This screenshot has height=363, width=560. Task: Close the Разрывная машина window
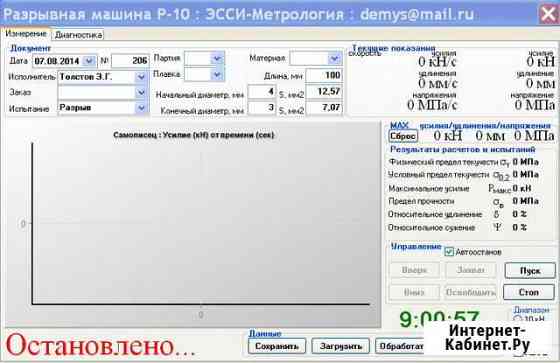point(548,14)
